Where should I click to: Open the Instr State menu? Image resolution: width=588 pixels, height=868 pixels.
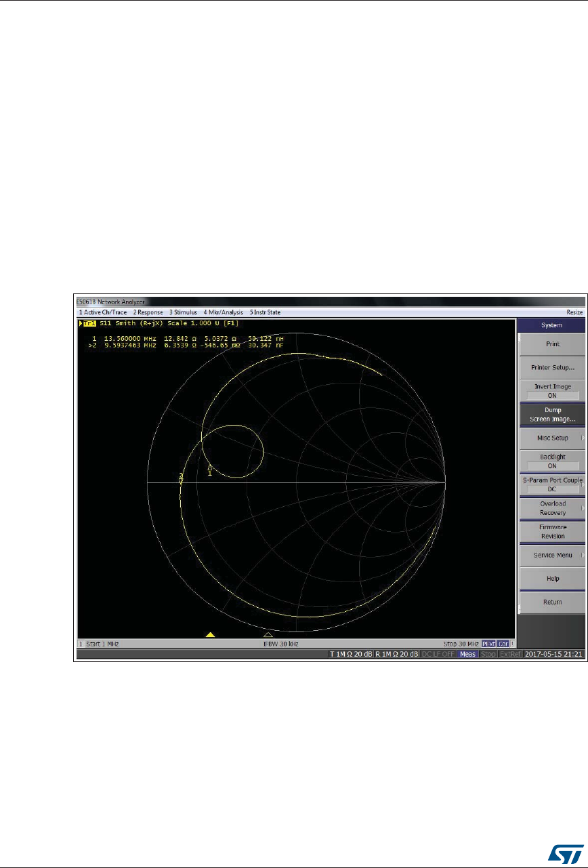[x=265, y=312]
